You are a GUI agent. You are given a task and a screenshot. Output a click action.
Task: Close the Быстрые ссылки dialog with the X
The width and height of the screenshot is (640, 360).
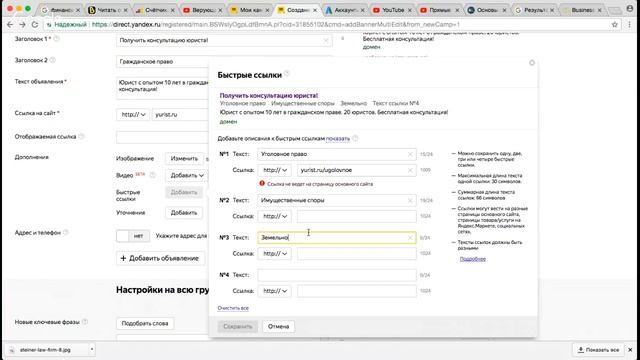532,63
